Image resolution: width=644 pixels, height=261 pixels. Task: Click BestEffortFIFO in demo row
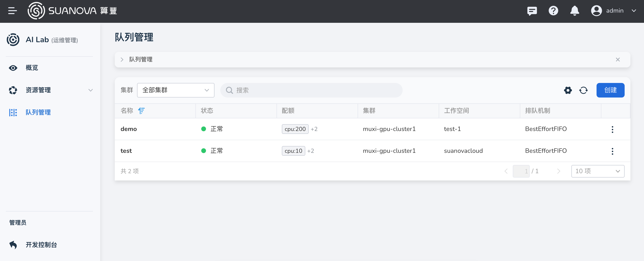[546, 129]
